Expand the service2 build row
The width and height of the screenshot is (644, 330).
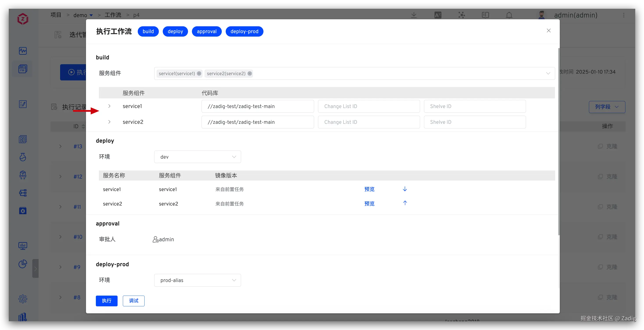point(109,122)
